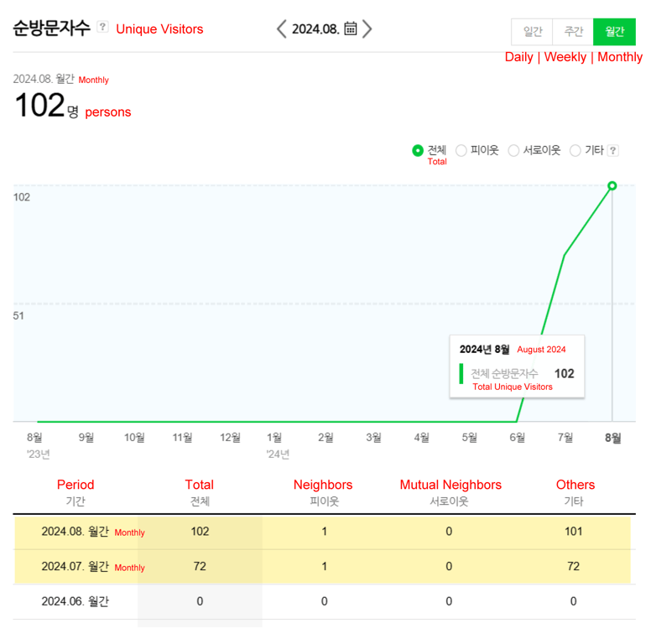Click the 2024.08. date label
The image size is (651, 644).
click(315, 29)
